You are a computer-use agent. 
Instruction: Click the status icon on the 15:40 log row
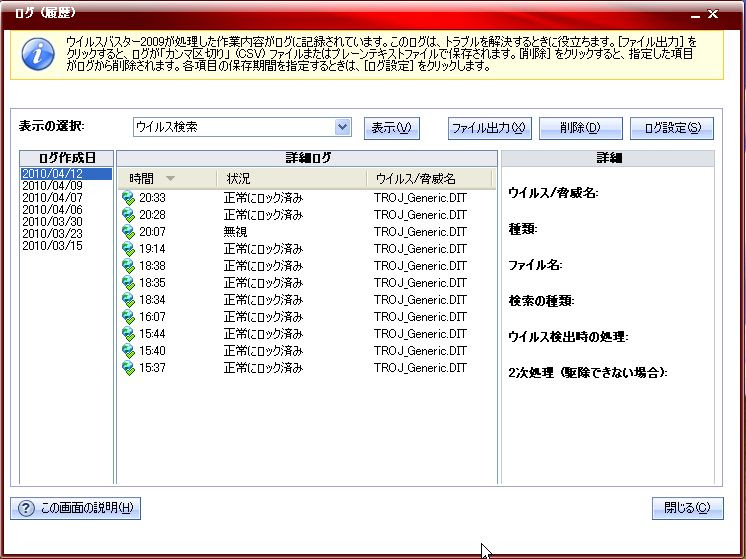[128, 351]
